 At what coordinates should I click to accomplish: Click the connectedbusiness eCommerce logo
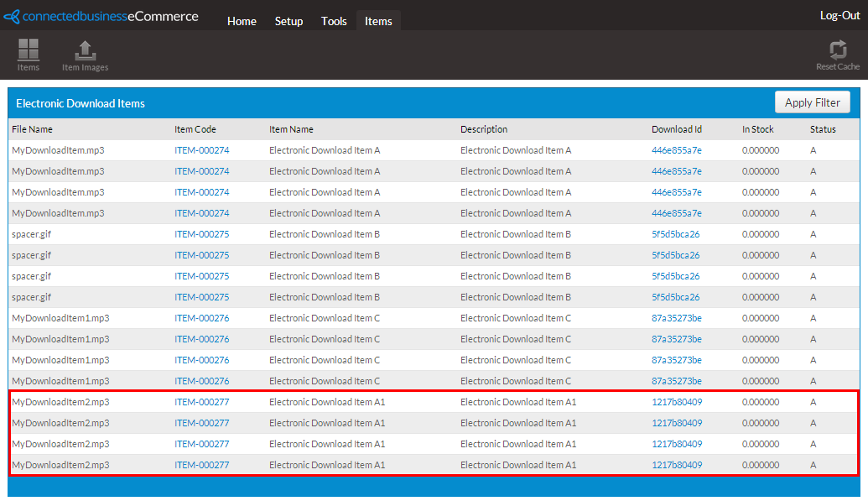coord(101,17)
